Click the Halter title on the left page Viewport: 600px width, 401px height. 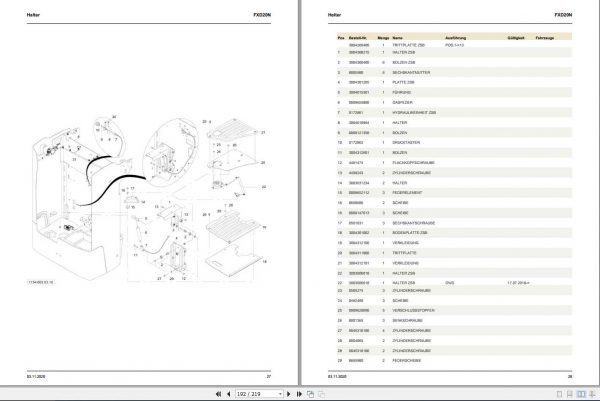33,15
